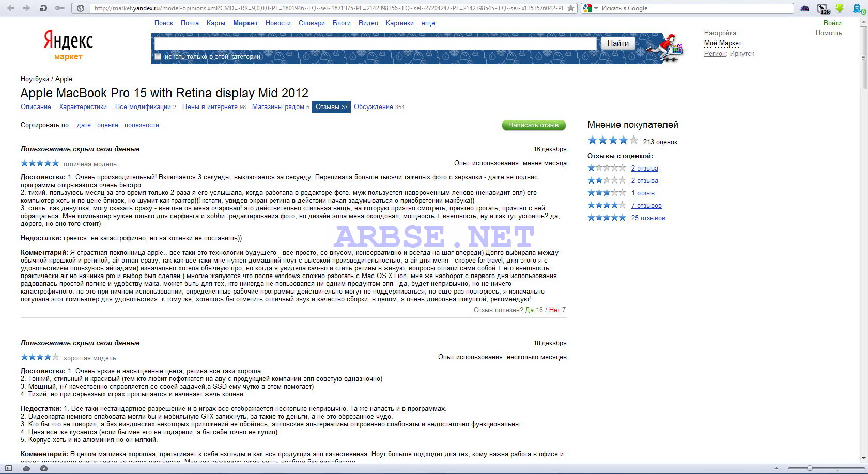Click the Найти search button
Screen dimensions: 868x474
[x=618, y=43]
